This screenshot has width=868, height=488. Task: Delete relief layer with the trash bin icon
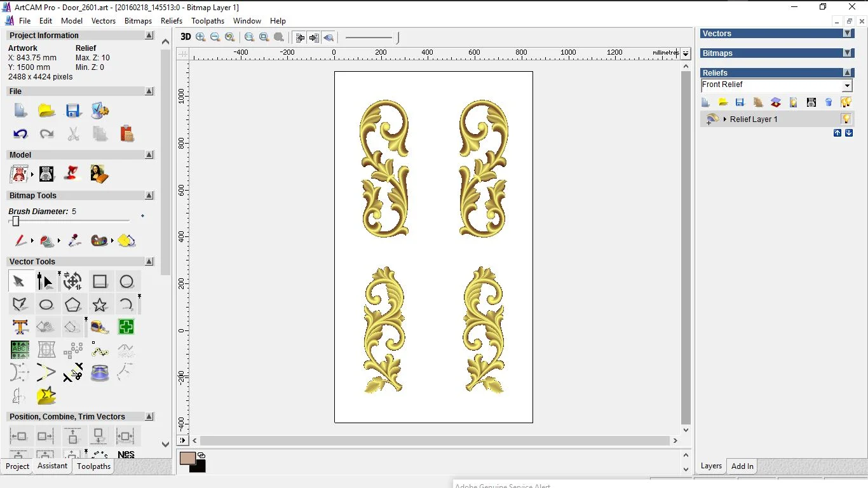pos(829,102)
